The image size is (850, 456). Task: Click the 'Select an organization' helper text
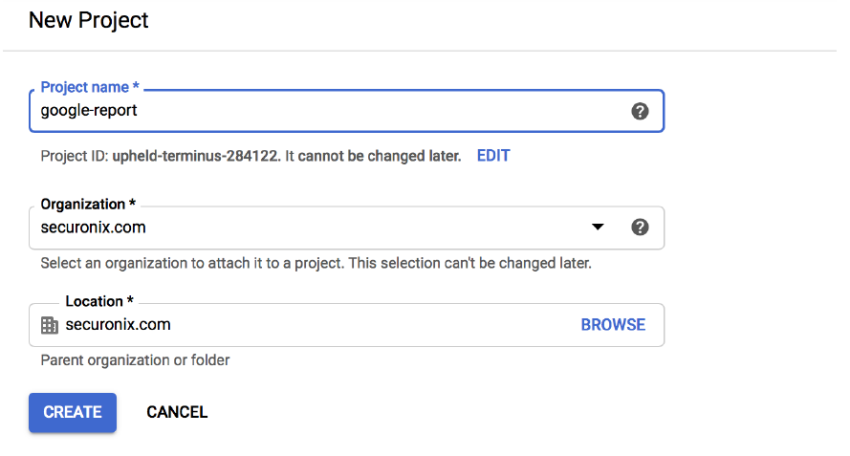315,264
